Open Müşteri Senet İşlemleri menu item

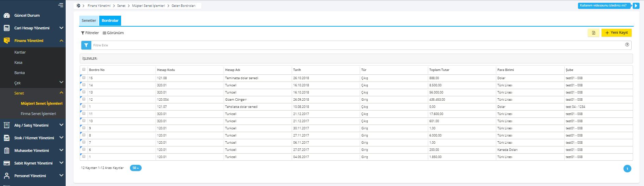[42, 103]
